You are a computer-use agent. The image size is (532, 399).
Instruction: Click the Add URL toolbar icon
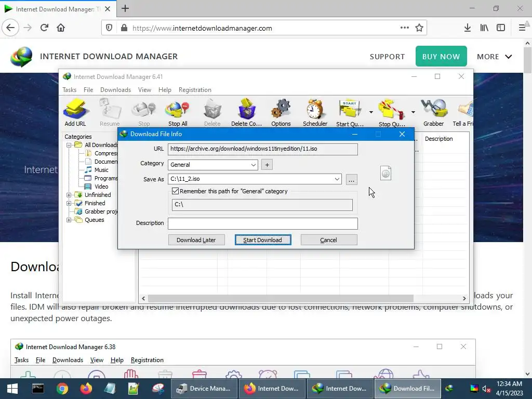pyautogui.click(x=75, y=113)
